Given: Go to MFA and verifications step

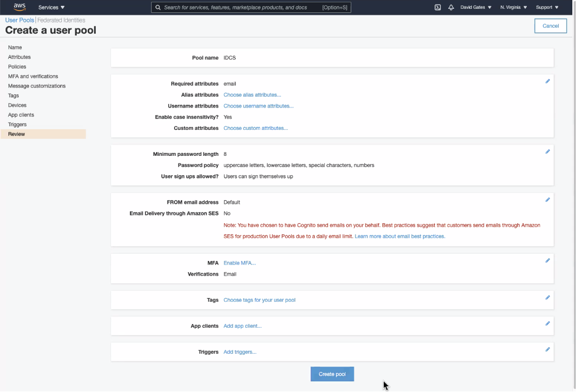Looking at the screenshot, I should coord(33,76).
